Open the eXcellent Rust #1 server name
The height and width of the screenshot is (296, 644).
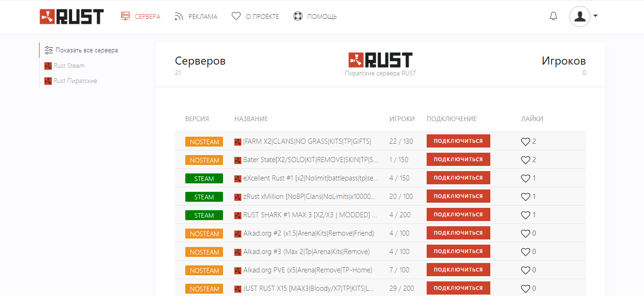310,178
